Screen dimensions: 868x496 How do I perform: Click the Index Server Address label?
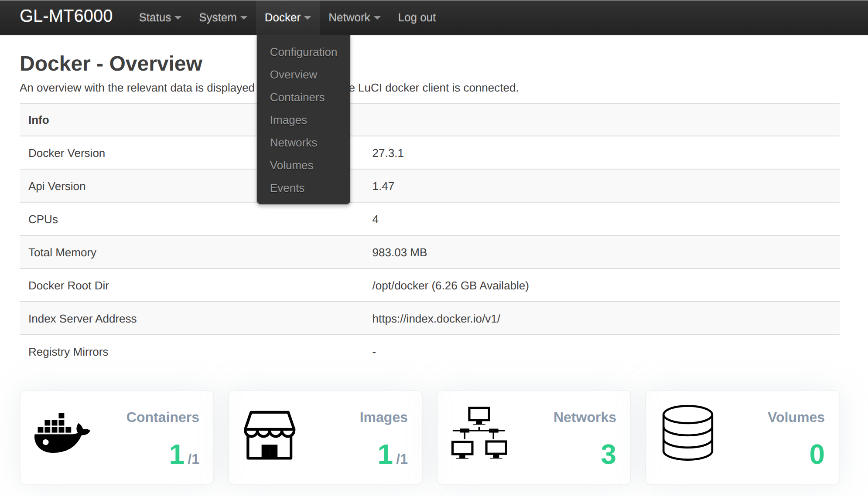point(82,319)
